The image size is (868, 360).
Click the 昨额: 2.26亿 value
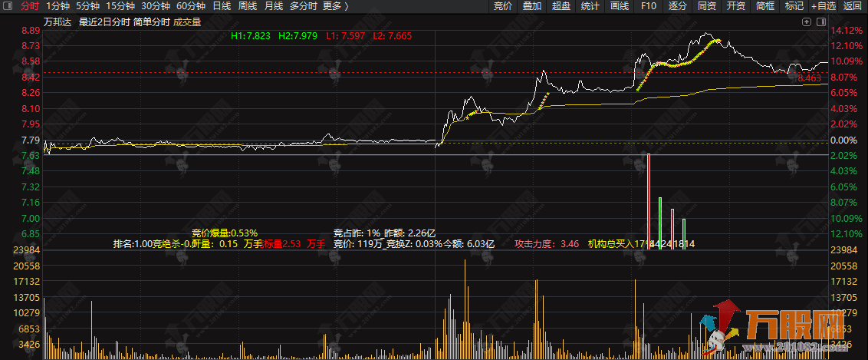click(410, 233)
